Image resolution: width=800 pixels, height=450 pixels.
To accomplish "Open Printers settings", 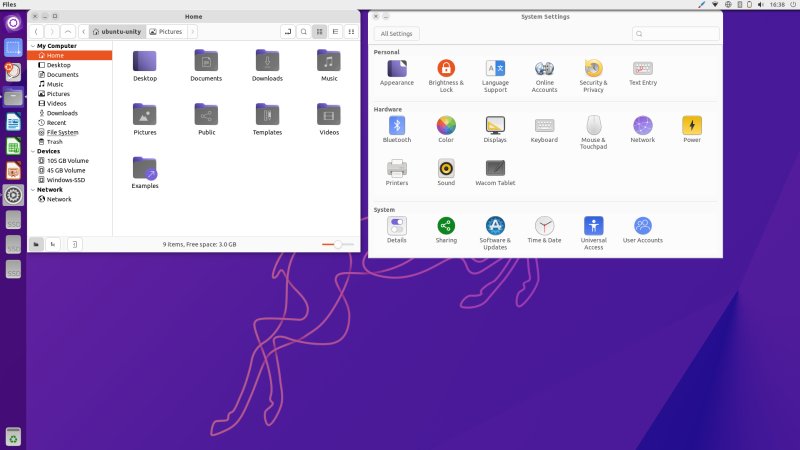I will [396, 172].
